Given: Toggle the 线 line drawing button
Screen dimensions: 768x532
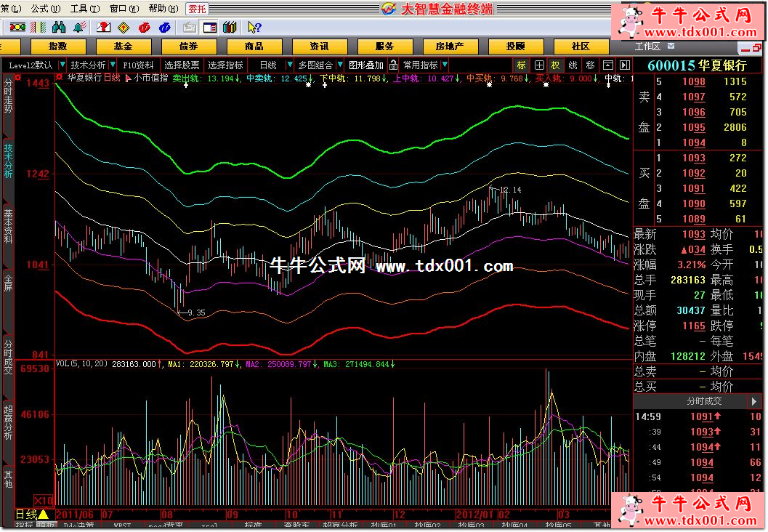Looking at the screenshot, I should click(x=573, y=65).
